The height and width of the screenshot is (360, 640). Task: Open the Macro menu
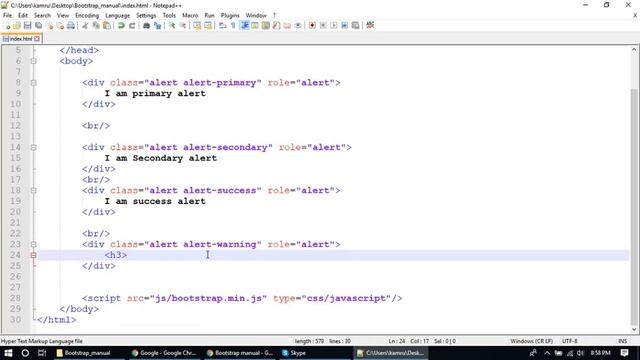tap(190, 16)
